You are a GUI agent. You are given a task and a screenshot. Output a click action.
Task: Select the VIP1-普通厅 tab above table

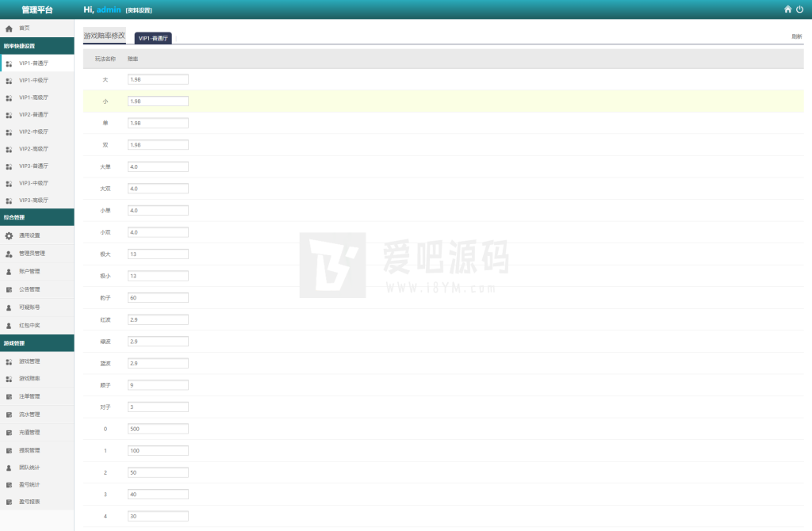click(153, 38)
